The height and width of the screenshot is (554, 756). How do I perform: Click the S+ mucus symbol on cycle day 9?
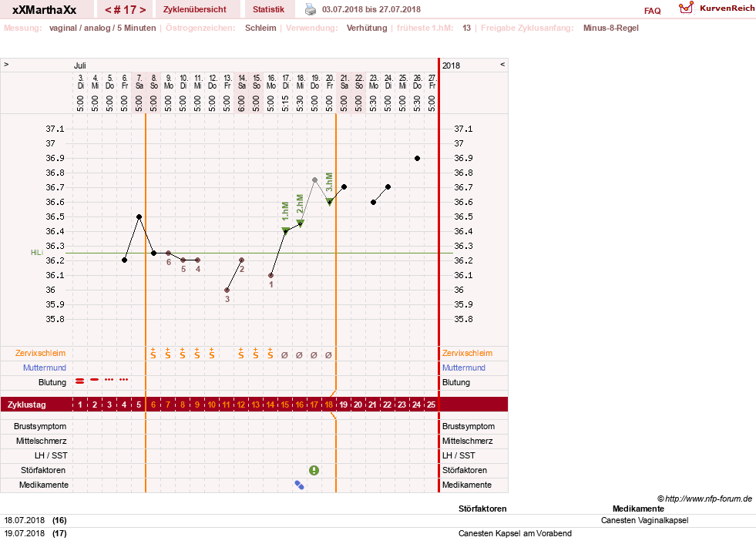pos(197,354)
